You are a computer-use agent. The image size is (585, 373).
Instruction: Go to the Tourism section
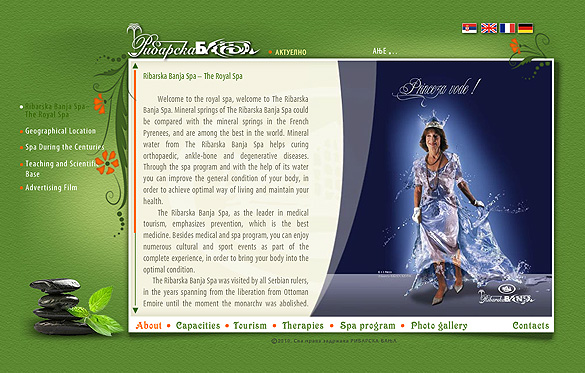click(250, 326)
